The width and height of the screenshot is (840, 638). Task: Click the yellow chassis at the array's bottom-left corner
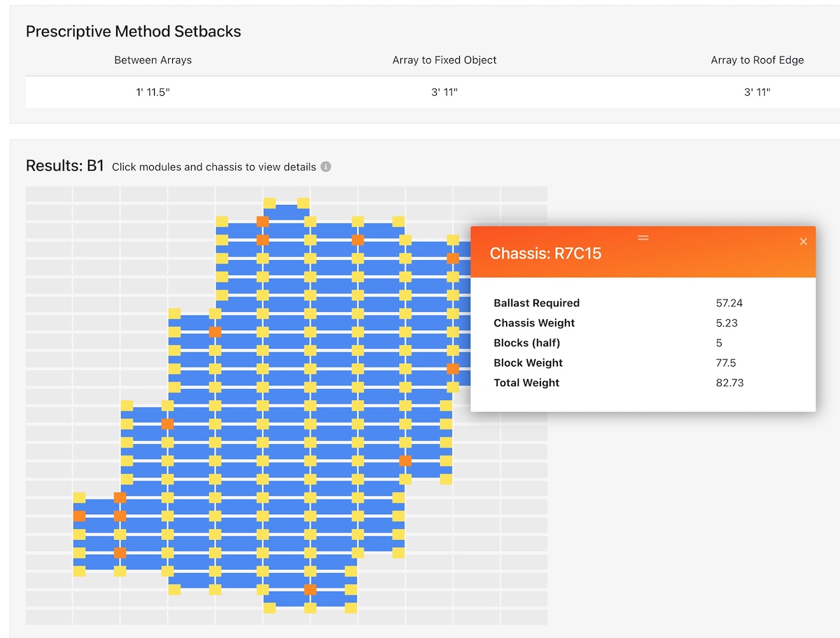point(79,571)
